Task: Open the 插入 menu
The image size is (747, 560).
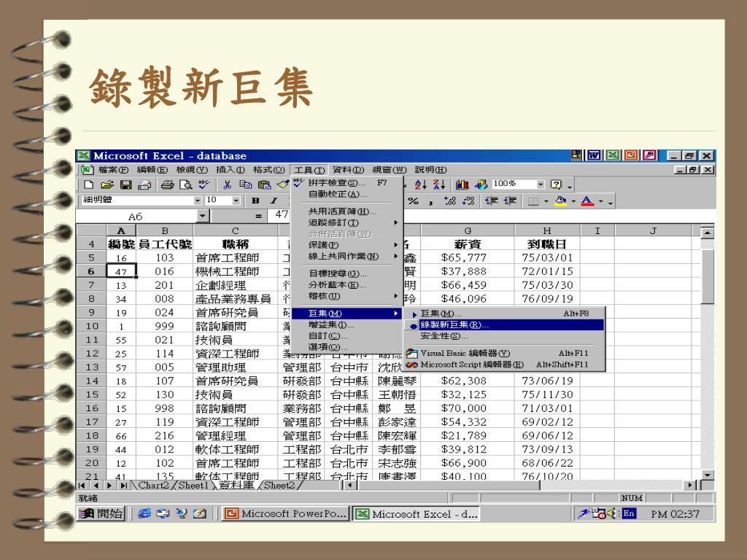Action: point(230,169)
